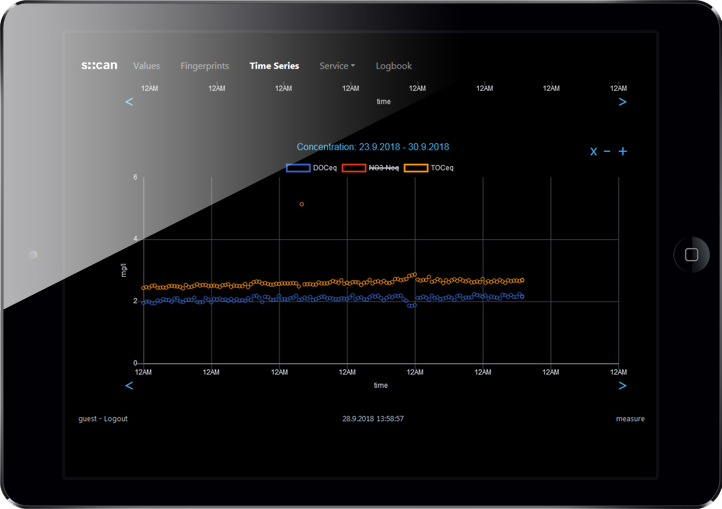This screenshot has height=509, width=722.
Task: Click the orange TOCeq legend swatch
Action: coord(416,168)
